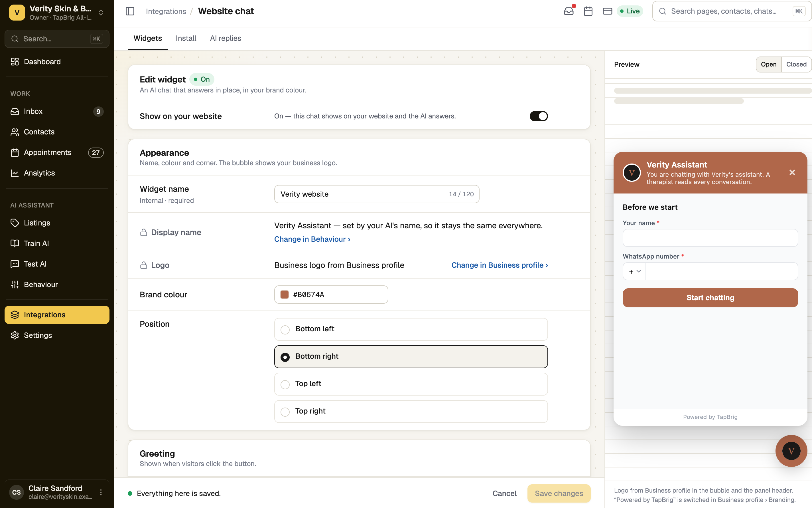Click the Your name field in the preview

[x=710, y=238]
